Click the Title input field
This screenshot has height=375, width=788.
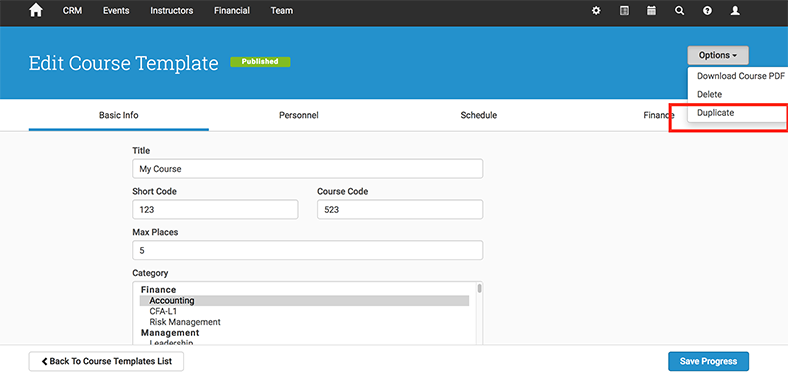pyautogui.click(x=308, y=169)
